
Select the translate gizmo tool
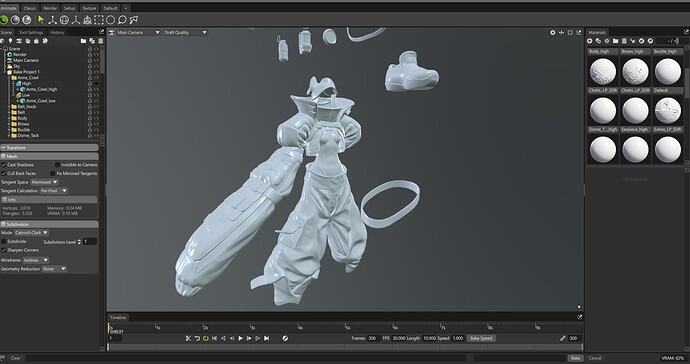coord(53,20)
